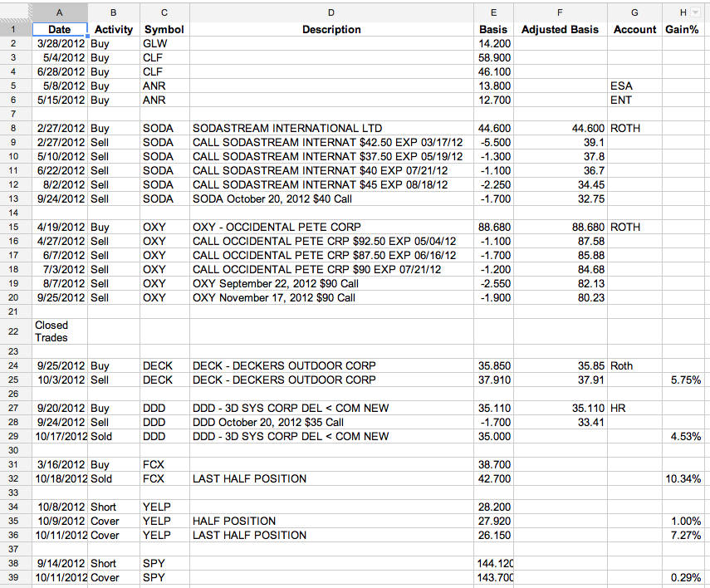This screenshot has width=710, height=588.
Task: Select OXY - OCCIDENTAL PETE CORP cell
Action: [331, 227]
